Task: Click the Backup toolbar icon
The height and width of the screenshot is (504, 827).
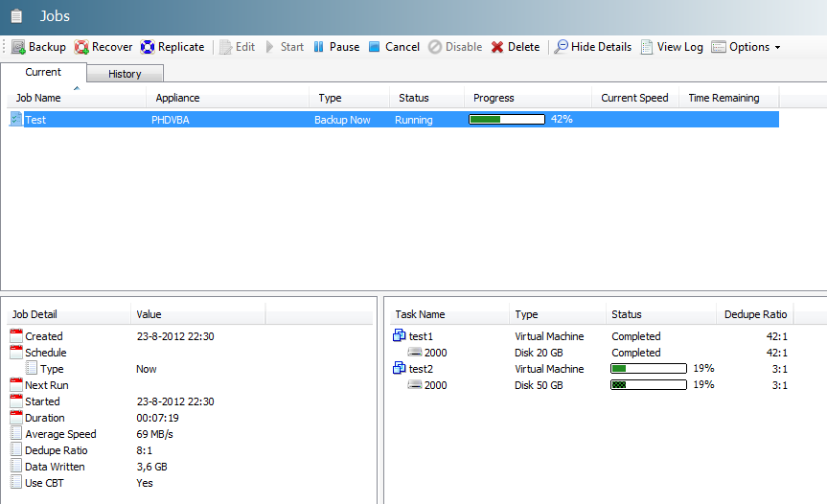Action: pyautogui.click(x=18, y=47)
